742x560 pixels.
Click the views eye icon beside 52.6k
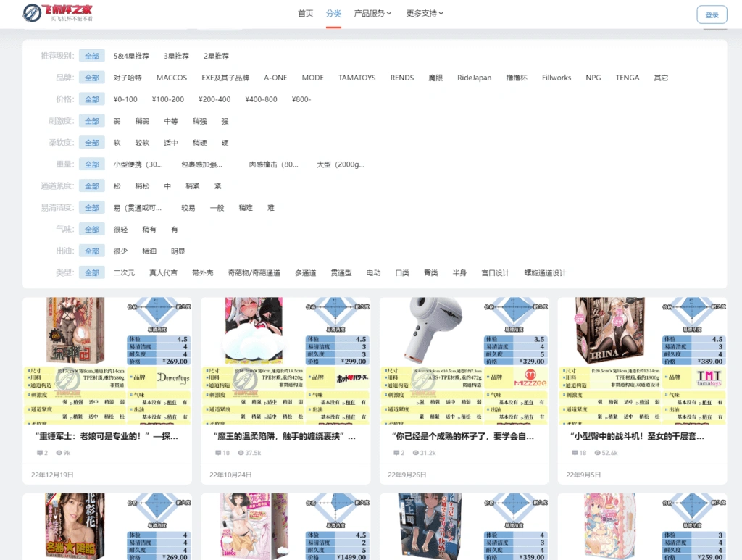(597, 453)
